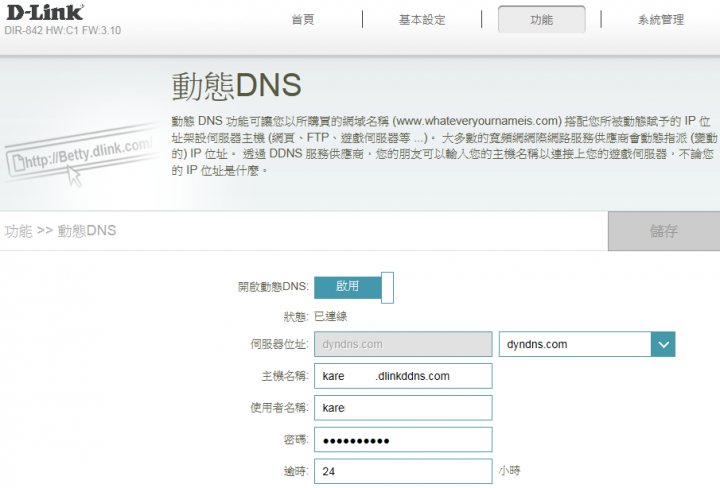
Task: Open the dyndns.com server selection box
Action: coord(587,344)
